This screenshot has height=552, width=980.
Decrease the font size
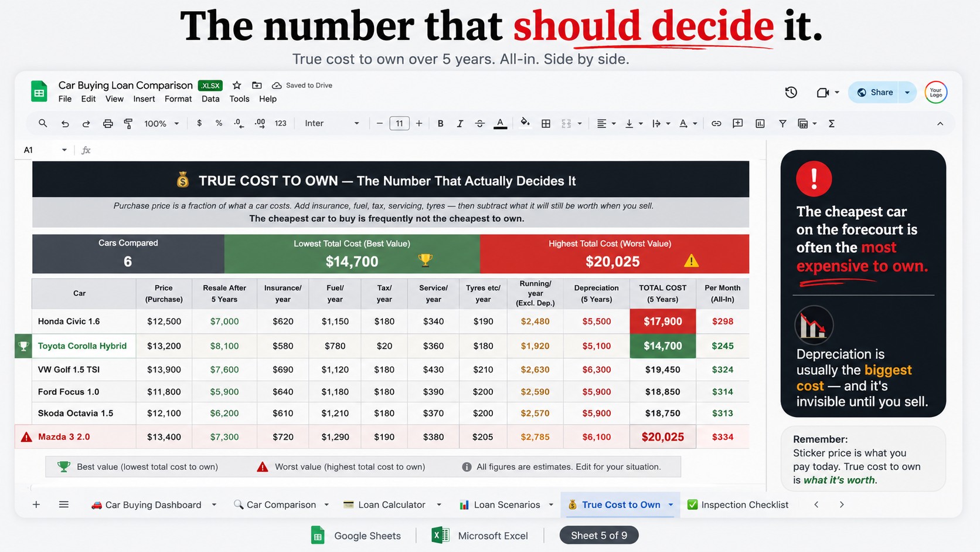pyautogui.click(x=380, y=124)
